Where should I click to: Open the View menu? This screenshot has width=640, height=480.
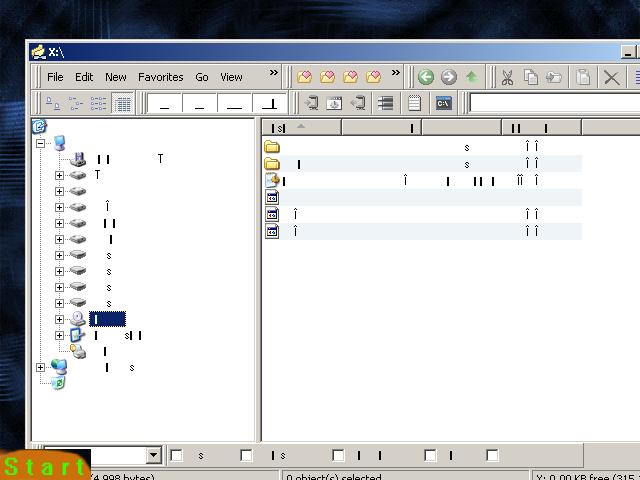[x=231, y=77]
